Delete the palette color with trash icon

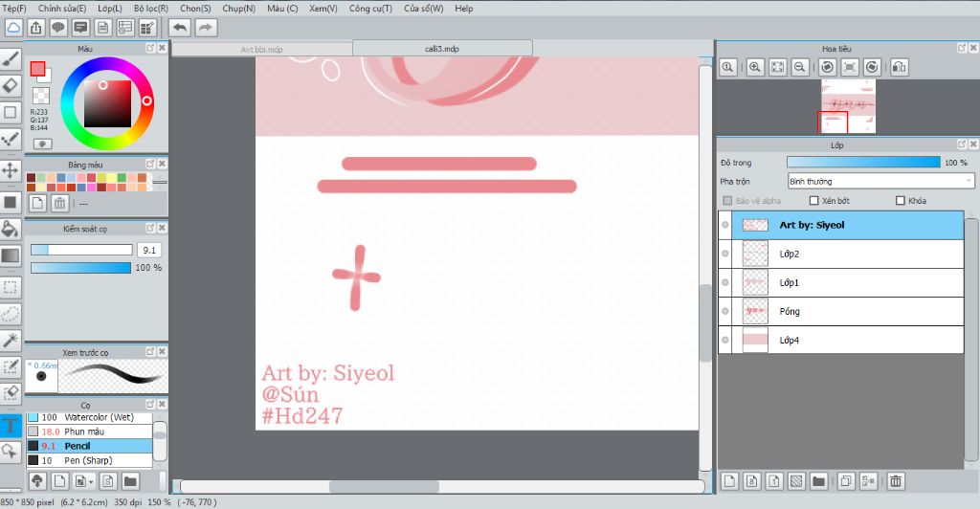point(59,203)
